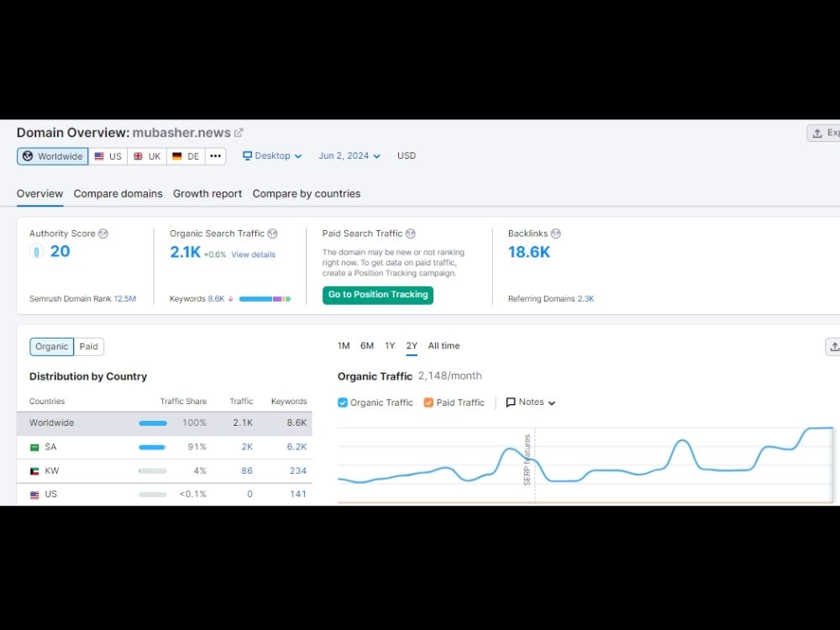840x630 pixels.
Task: Click globe icon beside Authority Score
Action: click(103, 234)
